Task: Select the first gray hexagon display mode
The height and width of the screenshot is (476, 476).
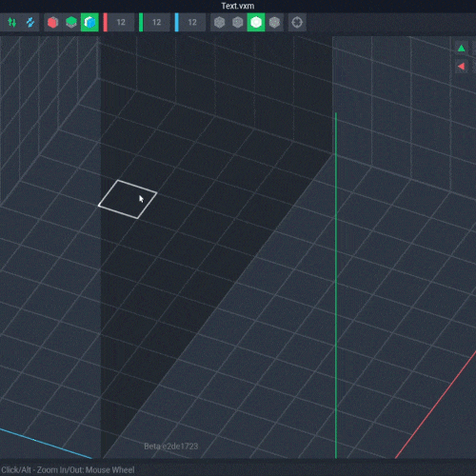Action: click(x=219, y=23)
